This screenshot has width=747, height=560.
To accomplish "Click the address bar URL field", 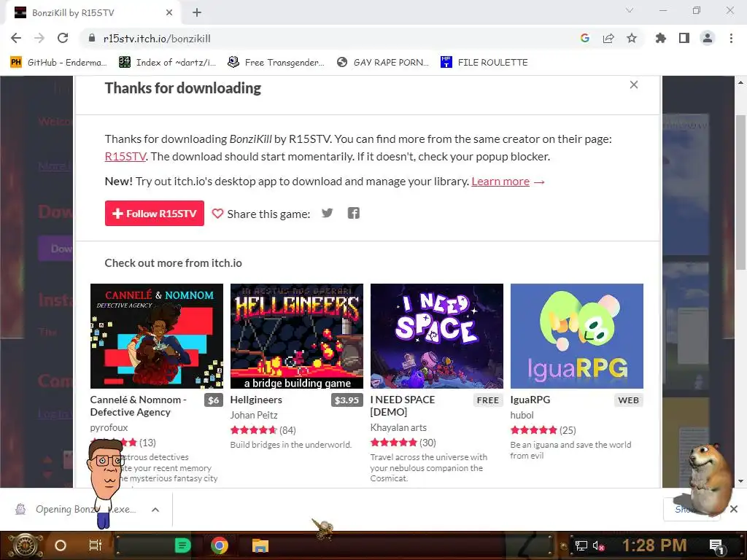I will point(329,38).
